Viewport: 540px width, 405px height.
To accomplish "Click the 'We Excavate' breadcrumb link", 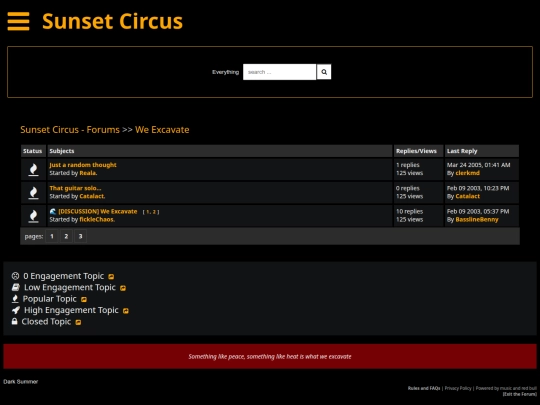I will click(x=162, y=130).
